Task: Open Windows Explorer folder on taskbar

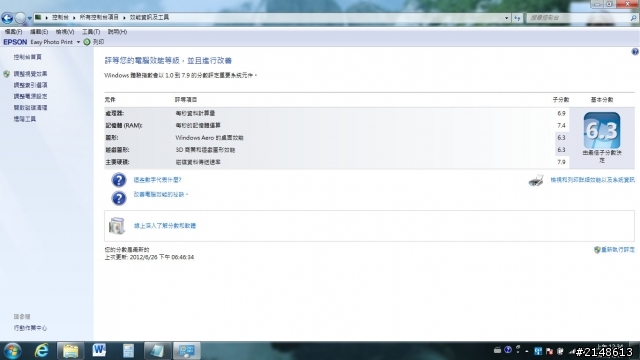Action: point(70,351)
